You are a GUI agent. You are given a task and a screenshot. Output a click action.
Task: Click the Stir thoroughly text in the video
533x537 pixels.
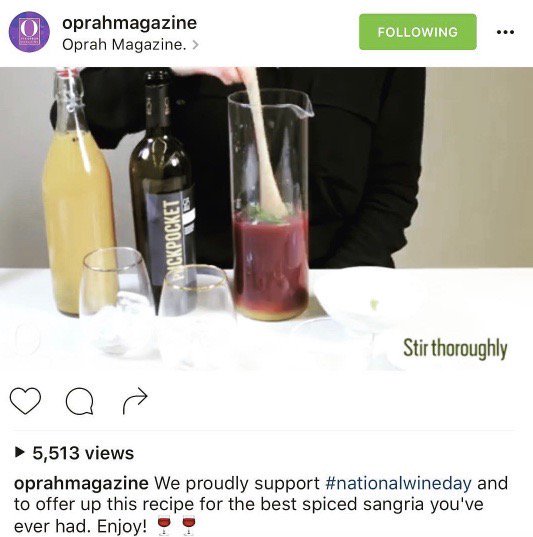tap(455, 348)
